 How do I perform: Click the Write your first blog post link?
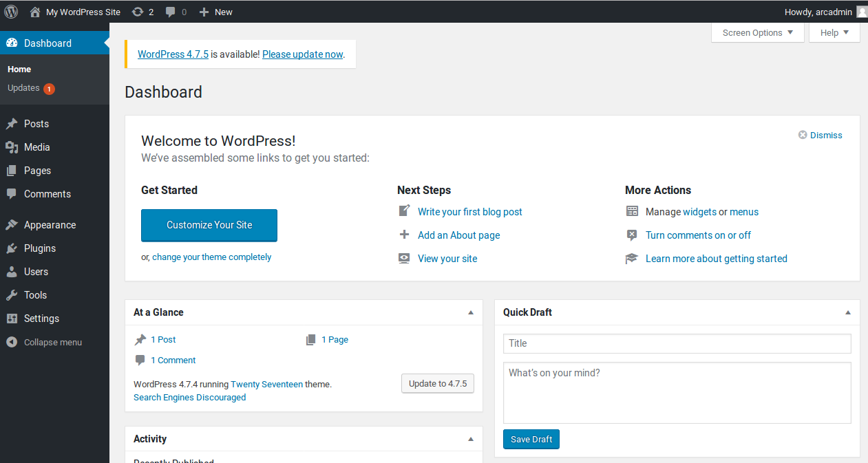coord(470,212)
